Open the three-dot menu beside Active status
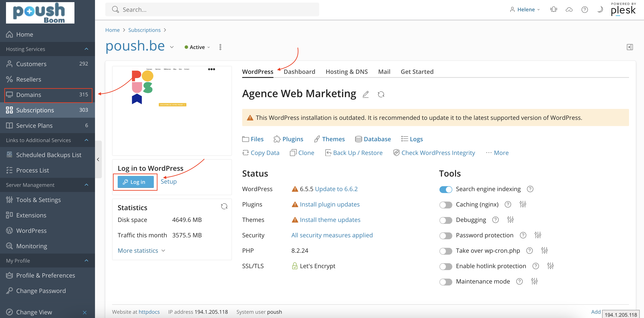The image size is (644, 318). coord(220,47)
